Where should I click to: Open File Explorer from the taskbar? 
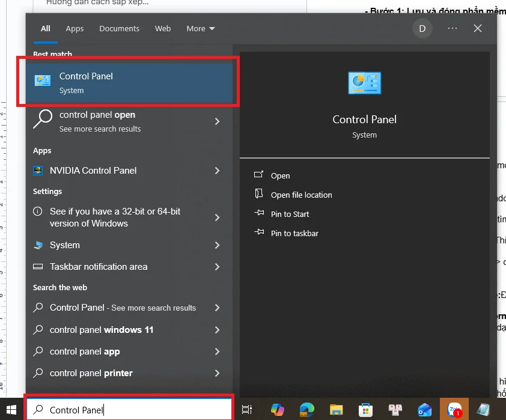coord(336,410)
